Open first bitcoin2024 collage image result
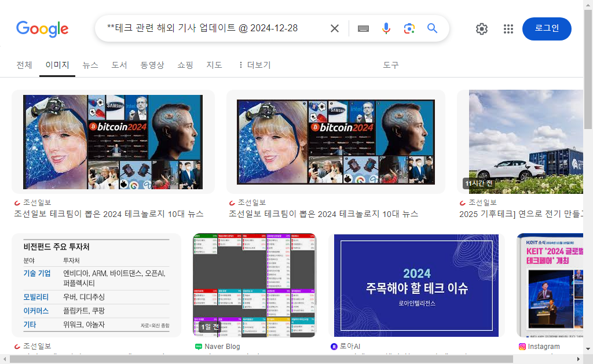 [x=113, y=142]
